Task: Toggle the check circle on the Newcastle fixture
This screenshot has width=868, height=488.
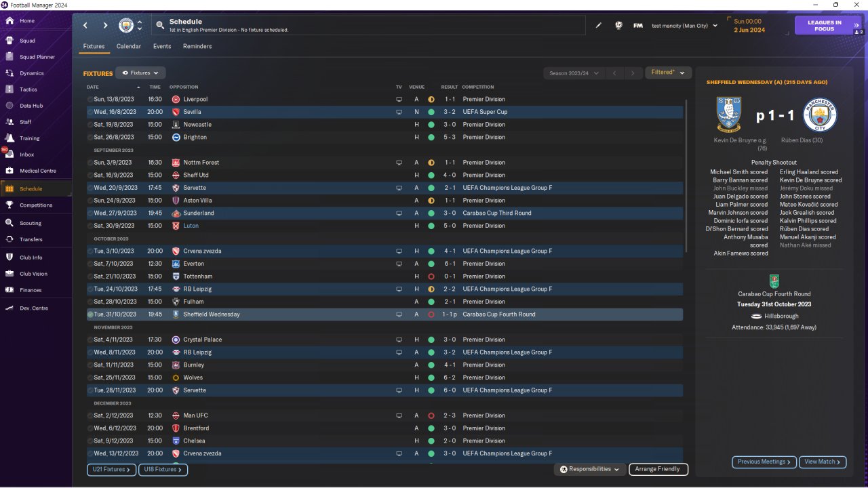Action: pyautogui.click(x=90, y=125)
